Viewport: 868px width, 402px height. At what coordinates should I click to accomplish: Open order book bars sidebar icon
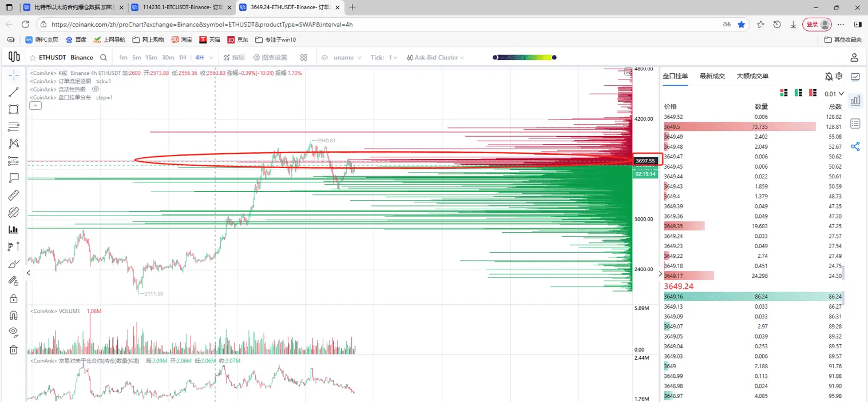(855, 101)
